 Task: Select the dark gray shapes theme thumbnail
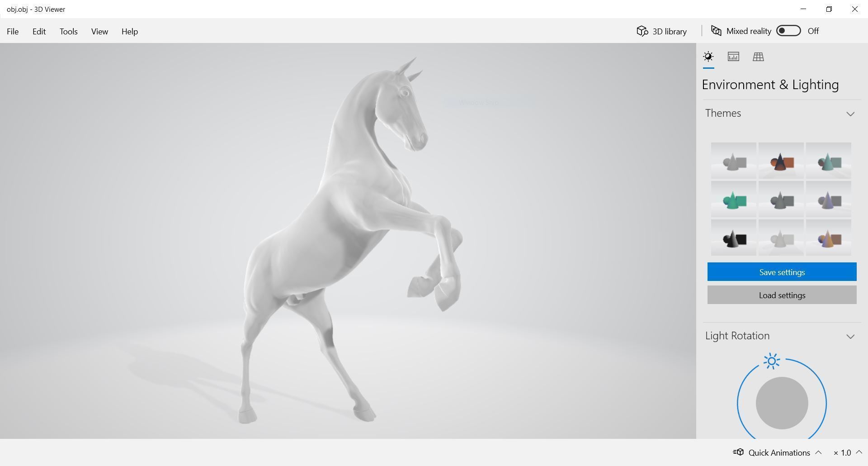(x=781, y=199)
